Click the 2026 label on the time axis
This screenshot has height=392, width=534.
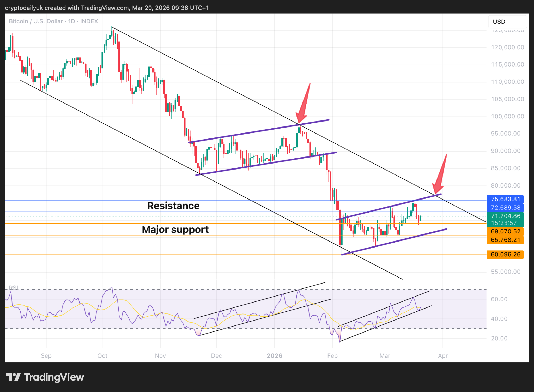pyautogui.click(x=274, y=356)
